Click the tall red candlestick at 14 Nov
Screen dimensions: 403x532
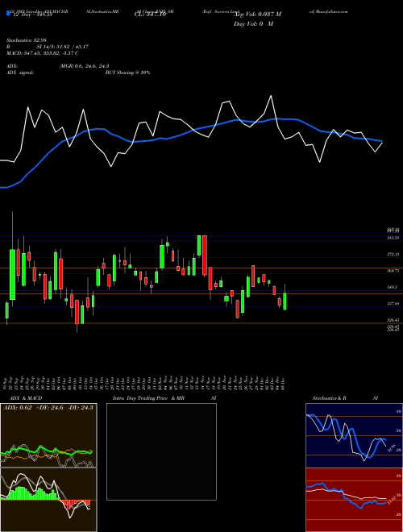tap(205, 255)
